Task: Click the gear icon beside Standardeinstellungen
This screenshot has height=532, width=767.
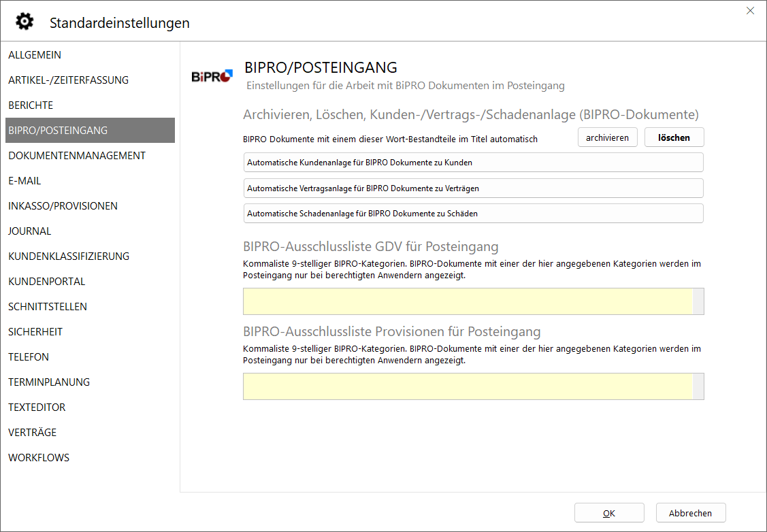Action: tap(25, 22)
